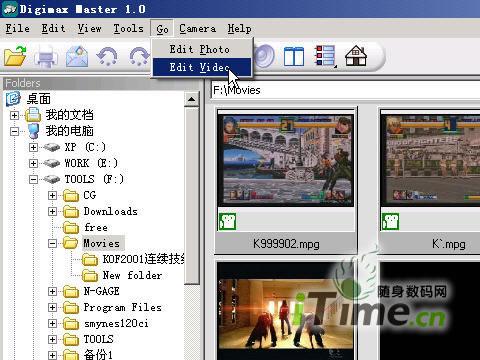
Task: Select the smynes120ci folder
Action: pyautogui.click(x=116, y=323)
